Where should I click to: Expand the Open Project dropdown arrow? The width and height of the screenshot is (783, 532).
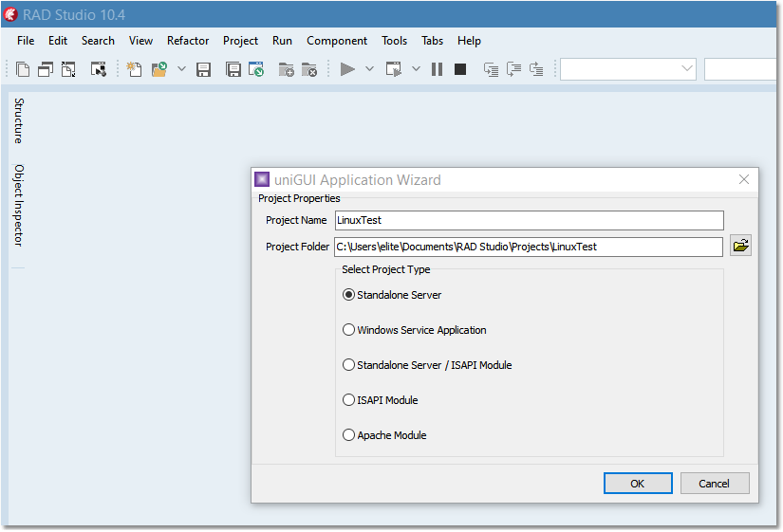coord(181,69)
